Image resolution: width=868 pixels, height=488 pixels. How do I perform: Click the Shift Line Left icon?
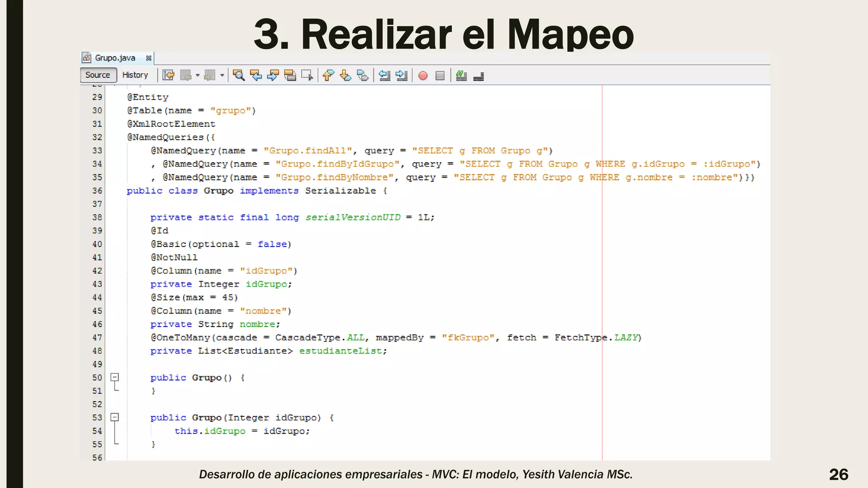coord(384,75)
